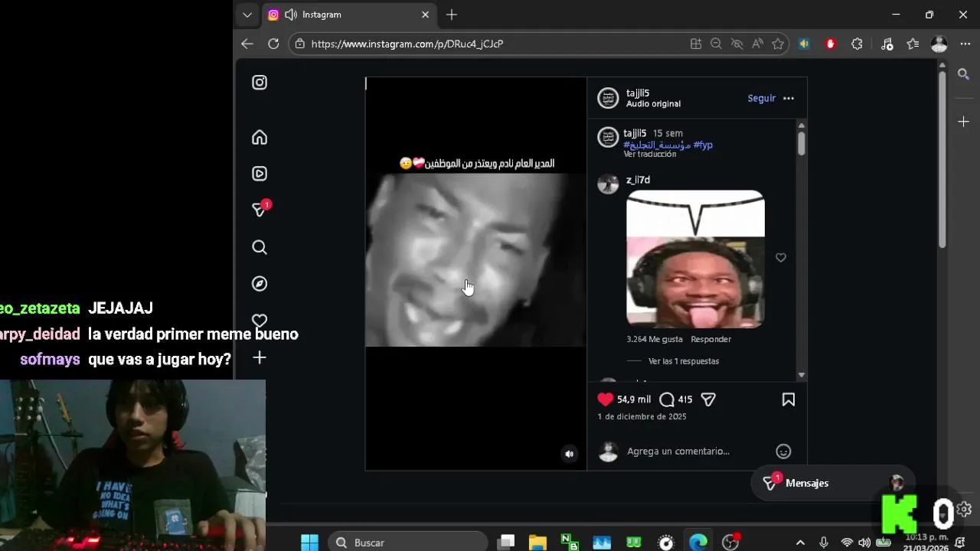This screenshot has height=551, width=980.
Task: Open Instagram home from the sidebar logo
Action: click(x=260, y=83)
